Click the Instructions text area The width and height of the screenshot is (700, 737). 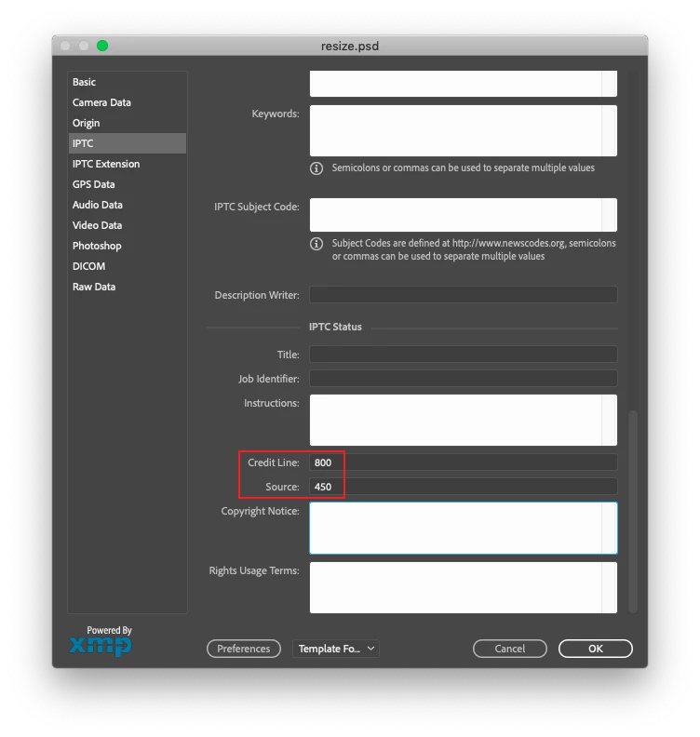463,421
